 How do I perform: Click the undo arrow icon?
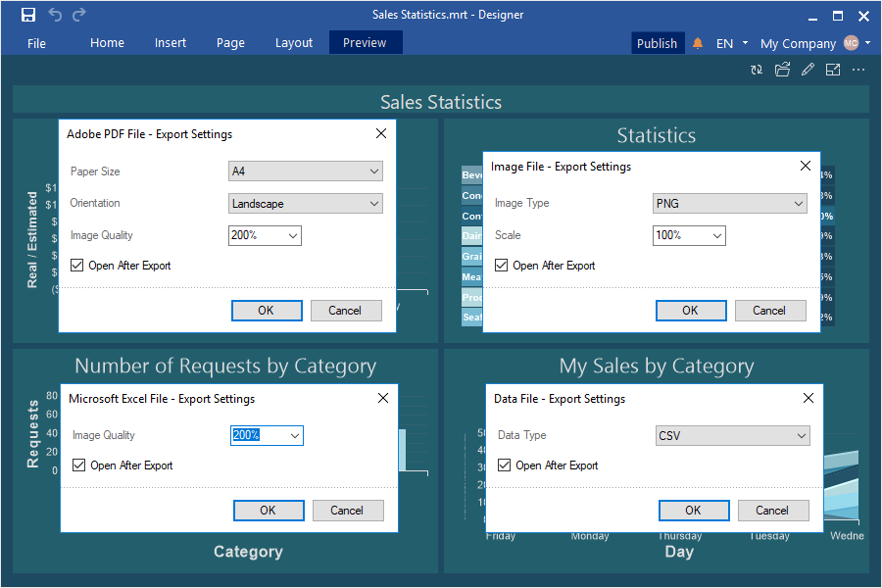(55, 15)
